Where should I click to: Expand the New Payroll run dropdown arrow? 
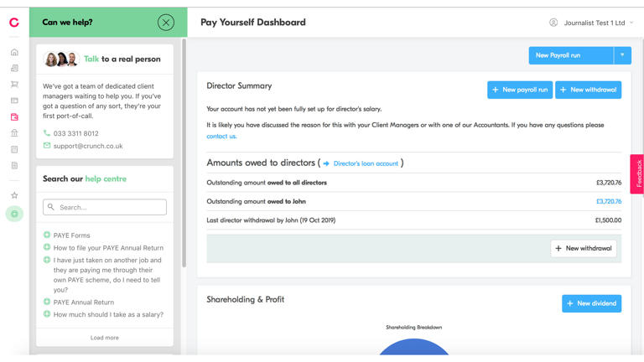[622, 55]
